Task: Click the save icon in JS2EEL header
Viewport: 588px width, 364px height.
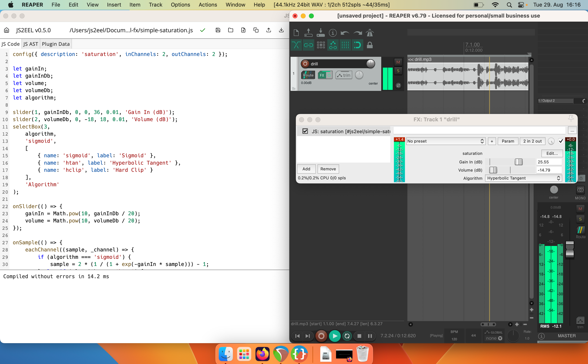Action: point(218,30)
